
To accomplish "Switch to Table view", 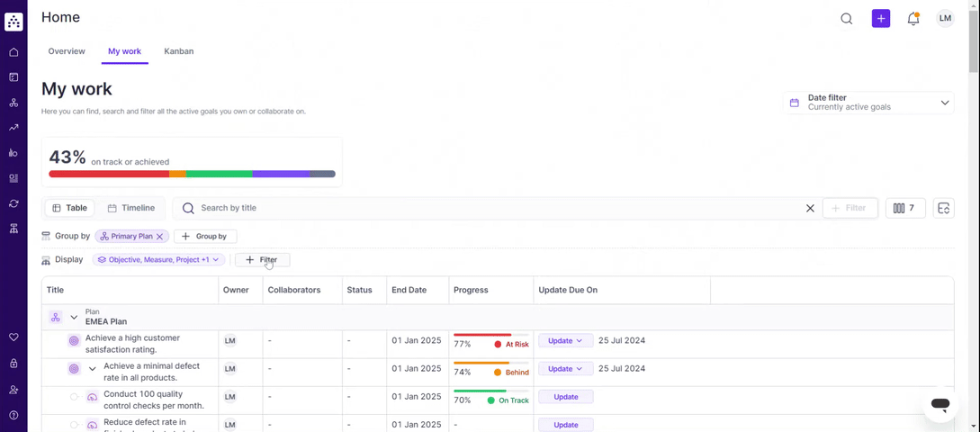I will 69,208.
